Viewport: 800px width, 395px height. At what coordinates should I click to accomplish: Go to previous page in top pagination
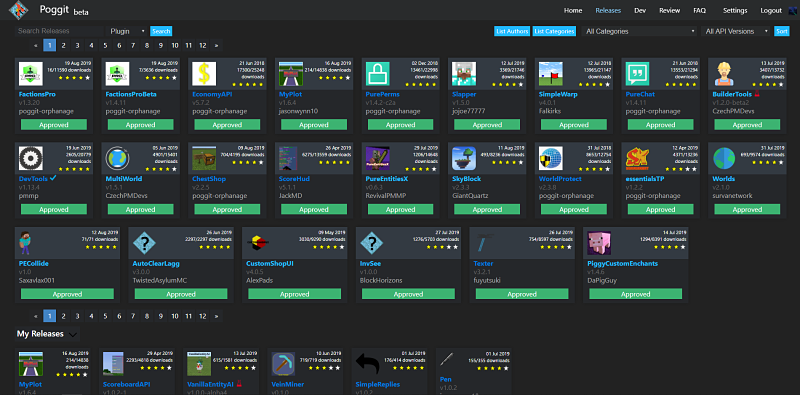(x=36, y=45)
